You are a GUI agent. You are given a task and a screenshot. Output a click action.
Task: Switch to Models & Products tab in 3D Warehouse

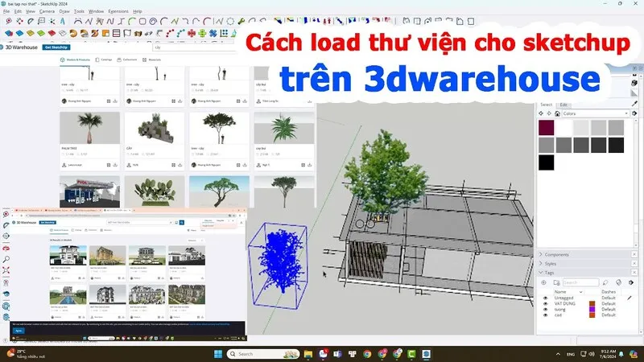75,60
